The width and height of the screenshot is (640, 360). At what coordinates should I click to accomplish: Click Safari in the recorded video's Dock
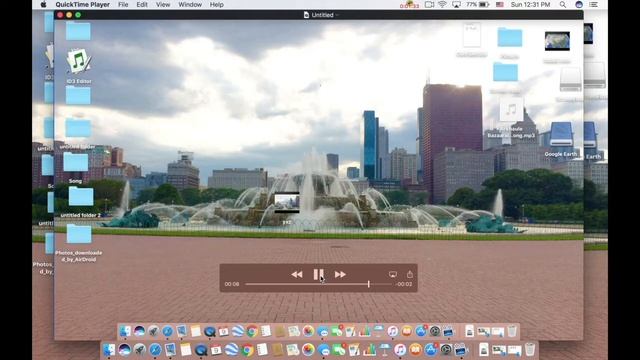click(167, 331)
